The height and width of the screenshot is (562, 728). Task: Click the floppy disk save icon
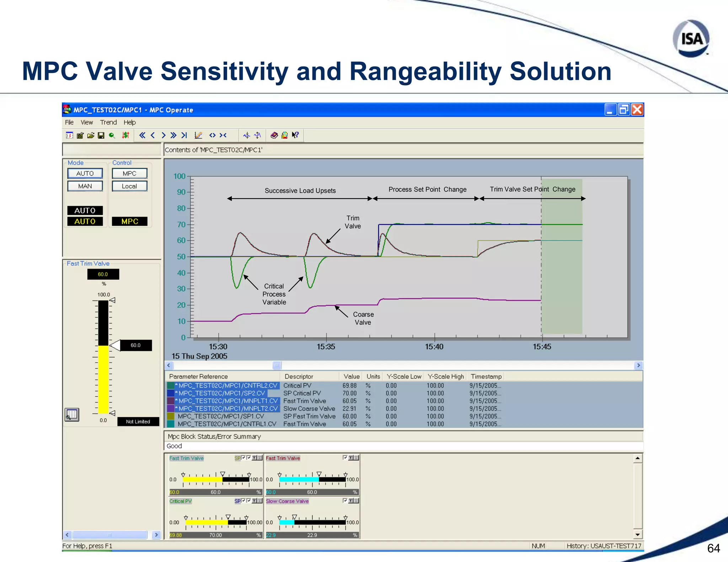[101, 135]
